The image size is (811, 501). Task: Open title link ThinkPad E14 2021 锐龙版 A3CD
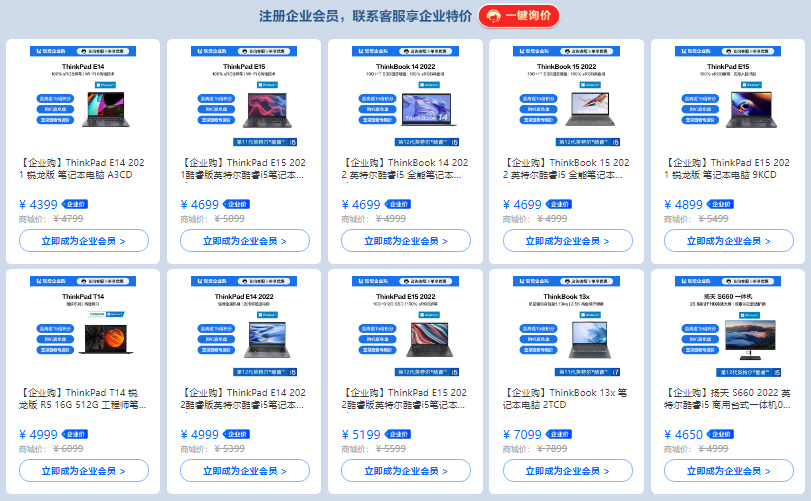tap(82, 169)
